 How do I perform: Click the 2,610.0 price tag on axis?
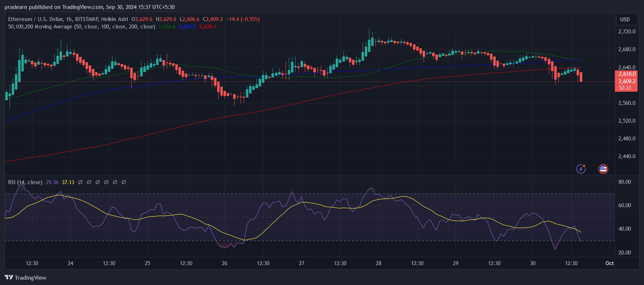[x=626, y=74]
